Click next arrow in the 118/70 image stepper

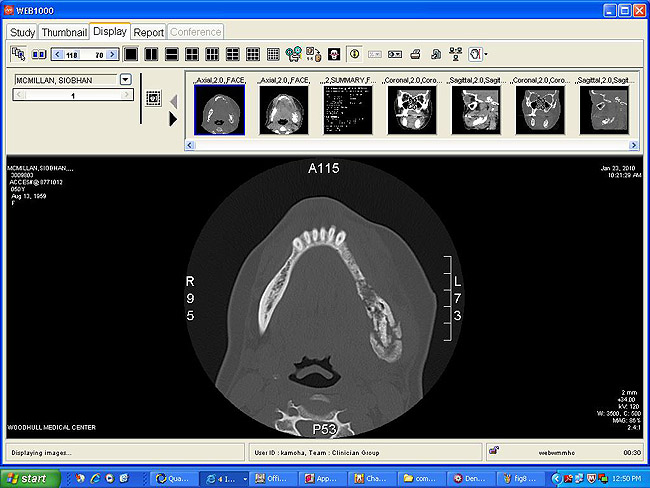(x=113, y=53)
